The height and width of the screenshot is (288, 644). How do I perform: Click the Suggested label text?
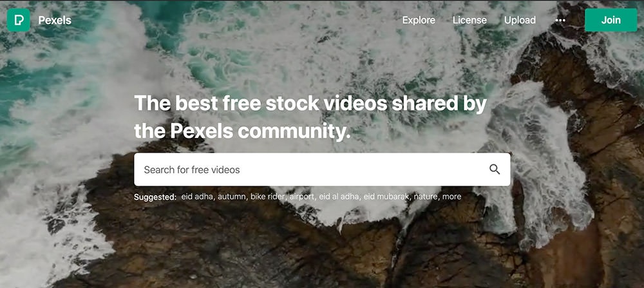click(x=155, y=197)
